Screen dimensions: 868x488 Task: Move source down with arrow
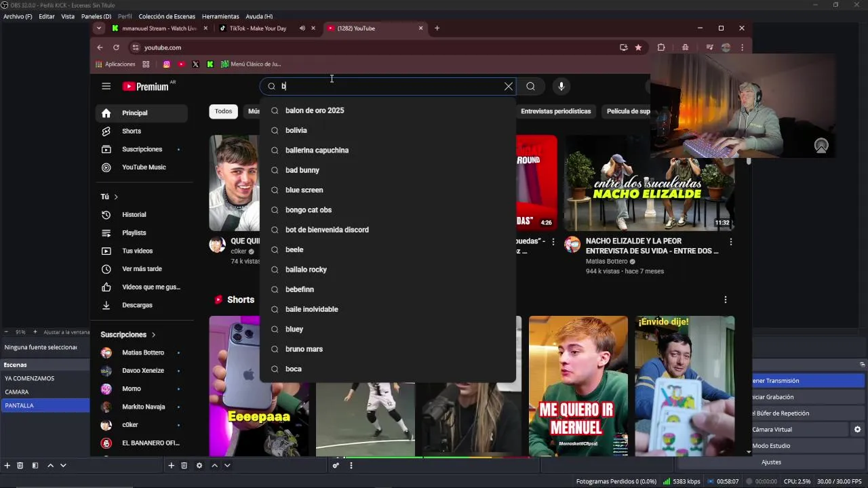[227, 466]
